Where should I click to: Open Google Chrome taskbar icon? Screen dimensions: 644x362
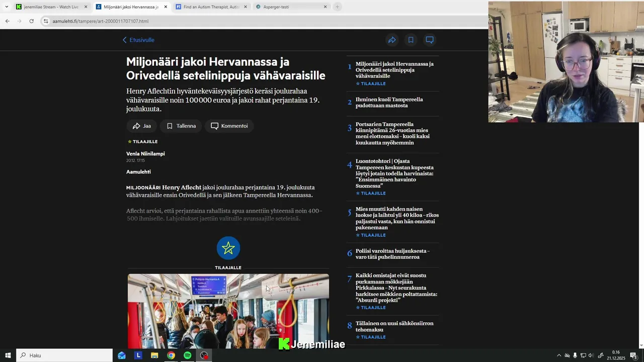[x=171, y=355]
